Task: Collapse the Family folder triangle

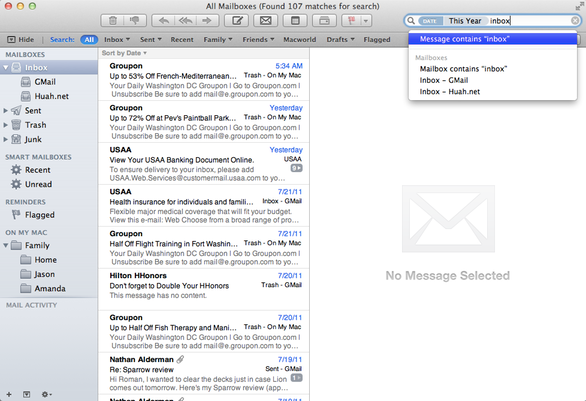Action: pyautogui.click(x=6, y=246)
